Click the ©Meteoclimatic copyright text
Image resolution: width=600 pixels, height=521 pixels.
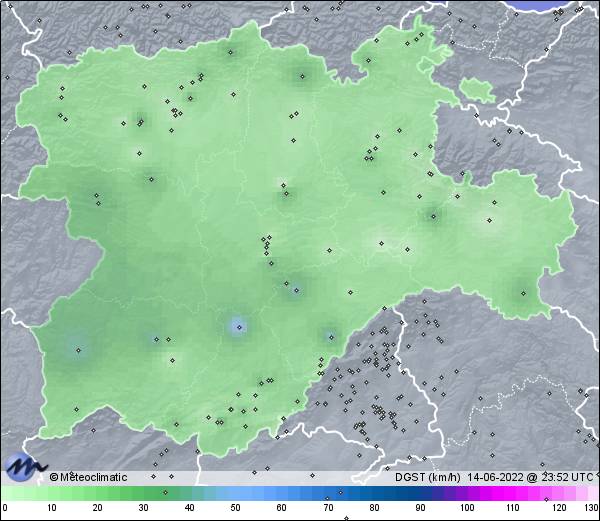(88, 477)
